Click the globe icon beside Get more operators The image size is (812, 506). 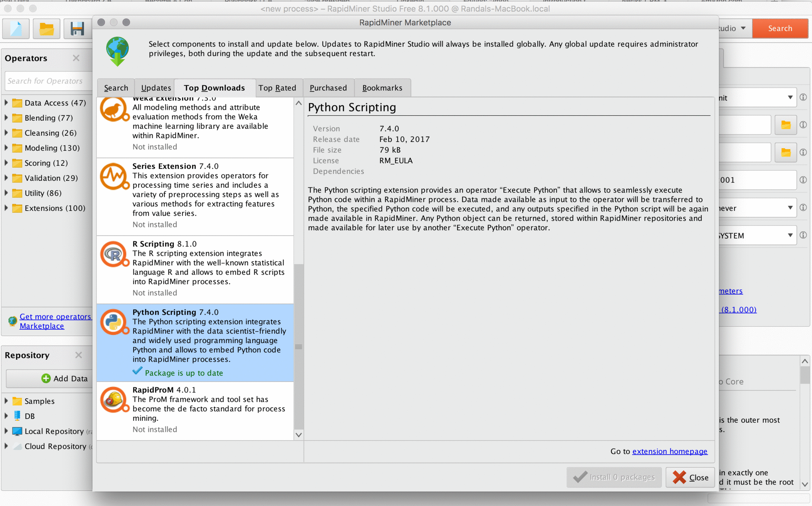pyautogui.click(x=13, y=321)
